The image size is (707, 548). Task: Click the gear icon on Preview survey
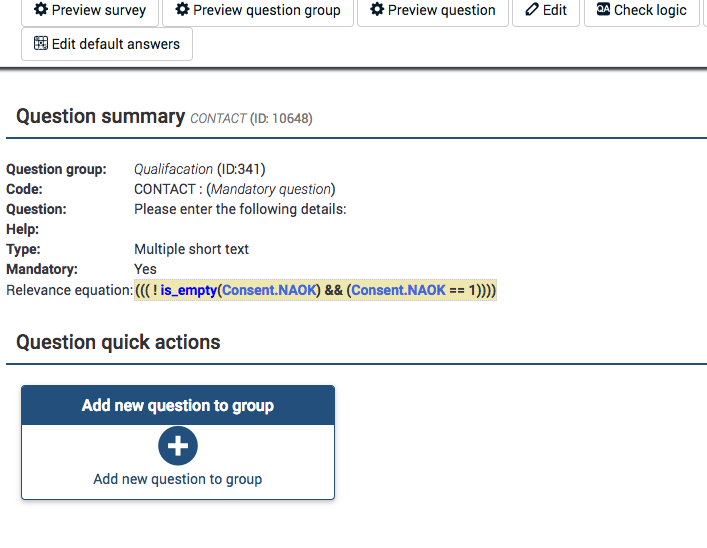pyautogui.click(x=41, y=10)
